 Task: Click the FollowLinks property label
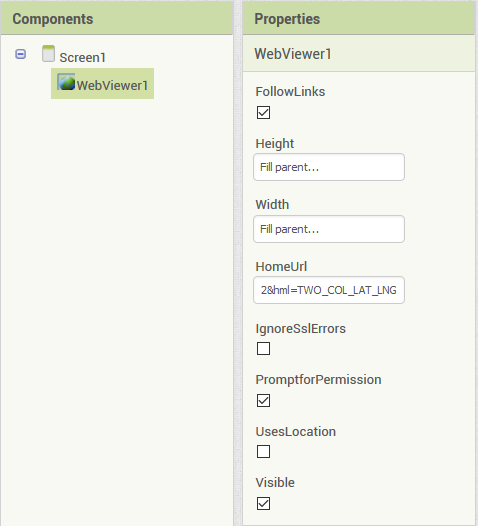pos(290,92)
